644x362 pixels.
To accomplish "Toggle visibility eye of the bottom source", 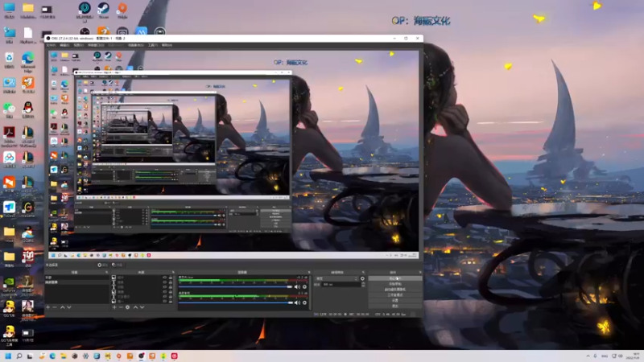I will point(165,301).
